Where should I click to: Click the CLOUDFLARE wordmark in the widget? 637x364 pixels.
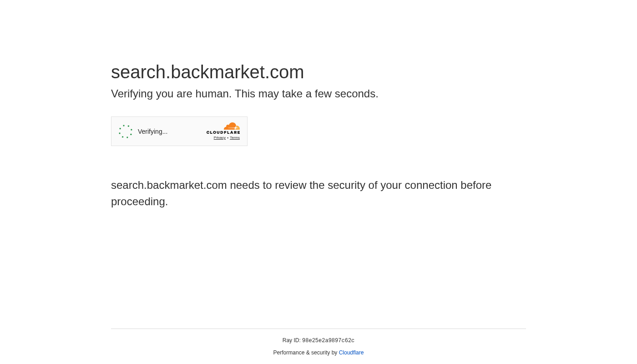tap(223, 132)
